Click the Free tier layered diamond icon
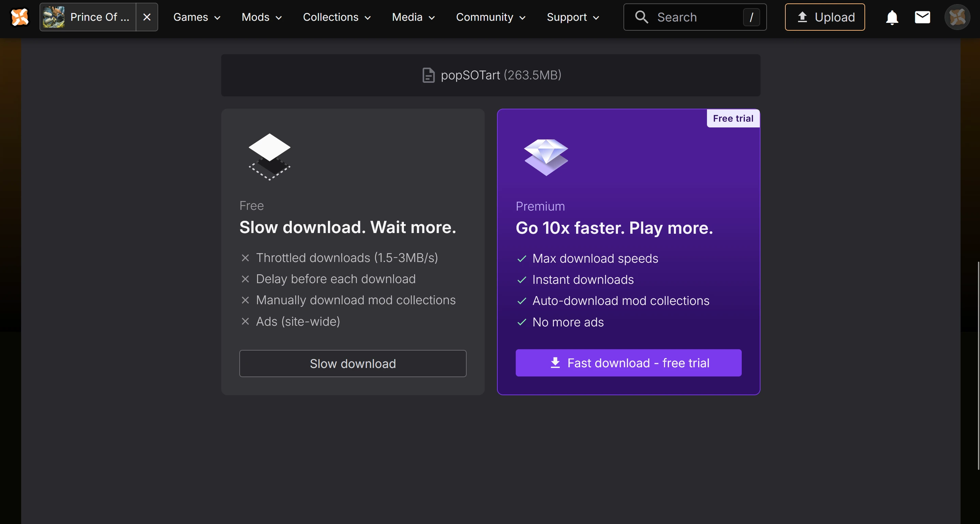Viewport: 980px width, 524px height. pyautogui.click(x=269, y=157)
